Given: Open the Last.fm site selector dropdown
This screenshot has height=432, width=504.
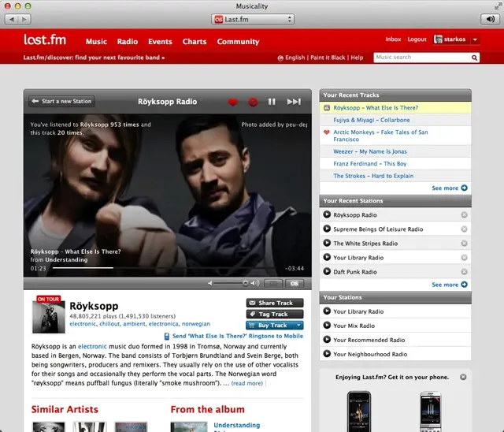Looking at the screenshot, I should pos(253,19).
